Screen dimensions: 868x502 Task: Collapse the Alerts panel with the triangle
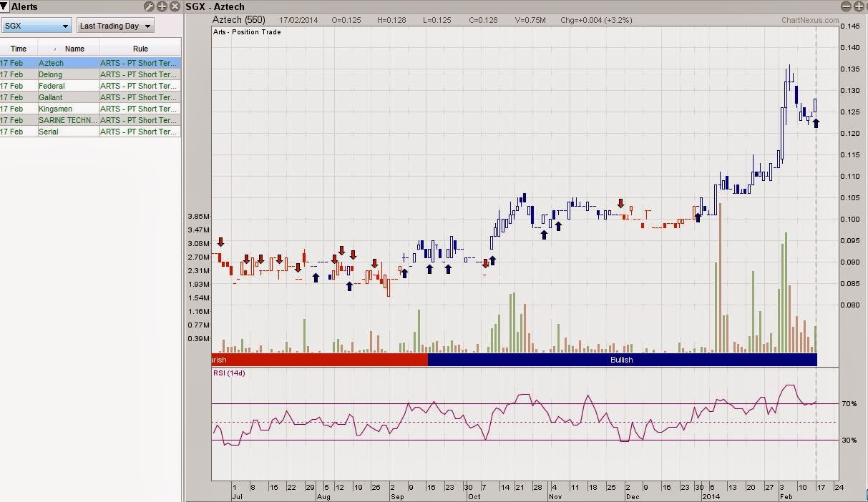[x=4, y=6]
